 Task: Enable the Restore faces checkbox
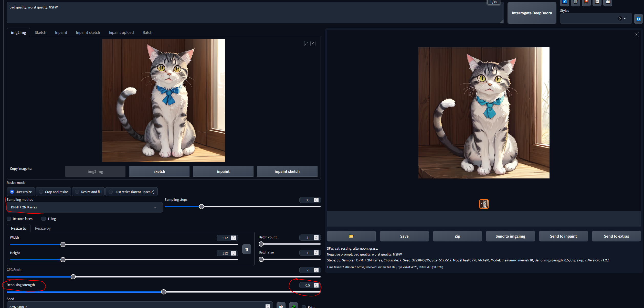(9, 219)
